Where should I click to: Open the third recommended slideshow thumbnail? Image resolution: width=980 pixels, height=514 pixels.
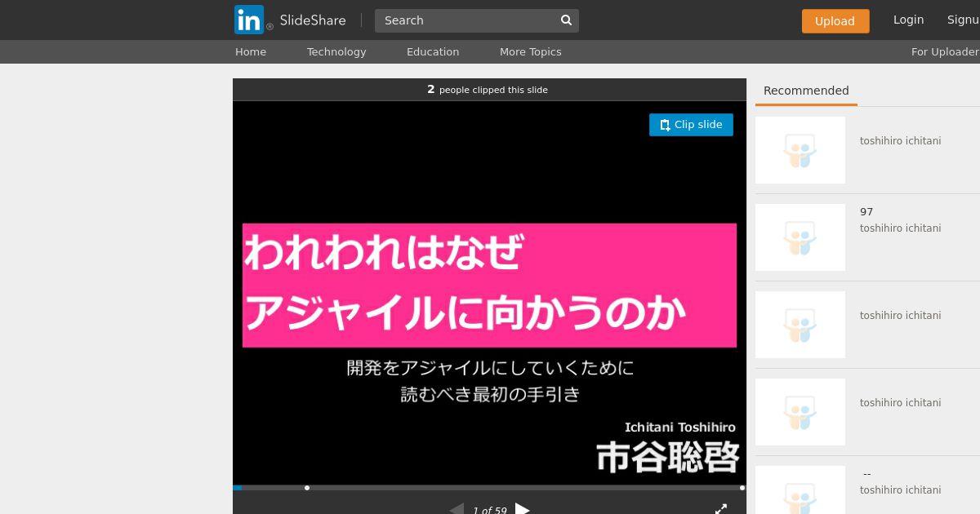[x=800, y=325]
